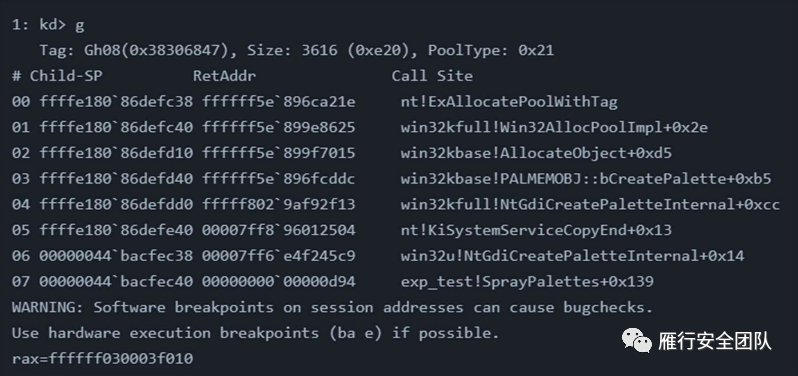Click the rax=ffffff030003f010 register value

[102, 358]
